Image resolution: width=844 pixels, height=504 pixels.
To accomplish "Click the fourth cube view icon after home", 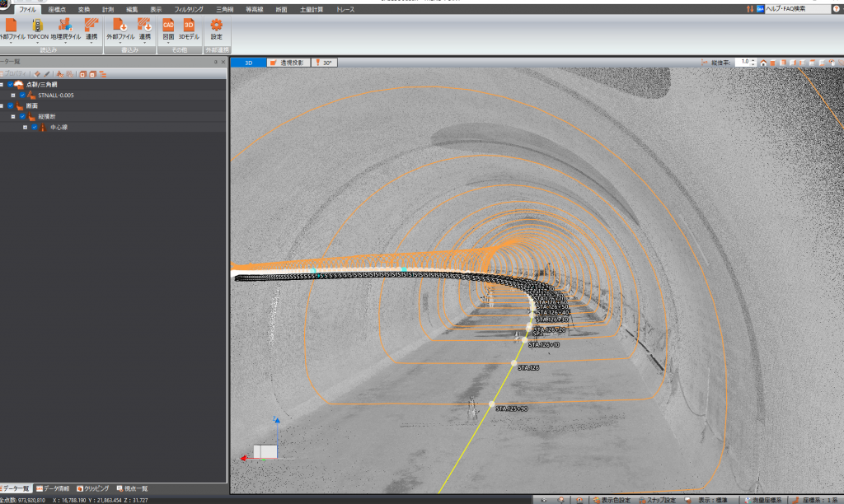I will 803,63.
